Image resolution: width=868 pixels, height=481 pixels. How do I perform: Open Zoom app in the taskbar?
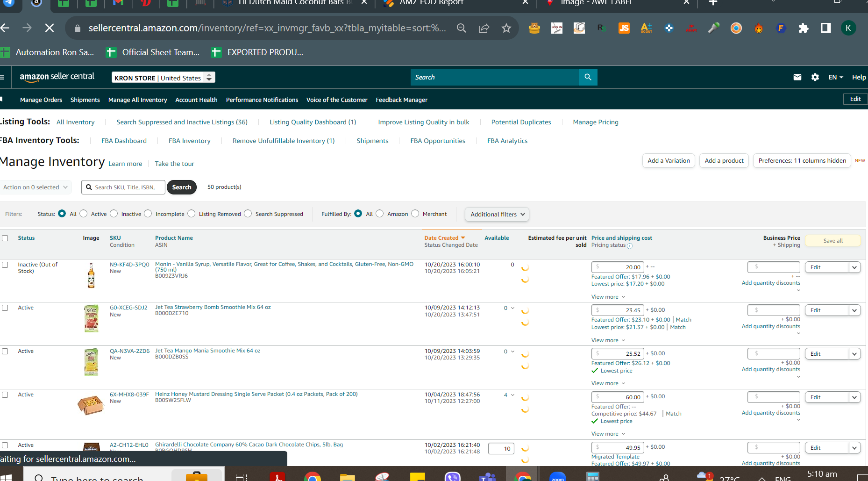coord(558,477)
